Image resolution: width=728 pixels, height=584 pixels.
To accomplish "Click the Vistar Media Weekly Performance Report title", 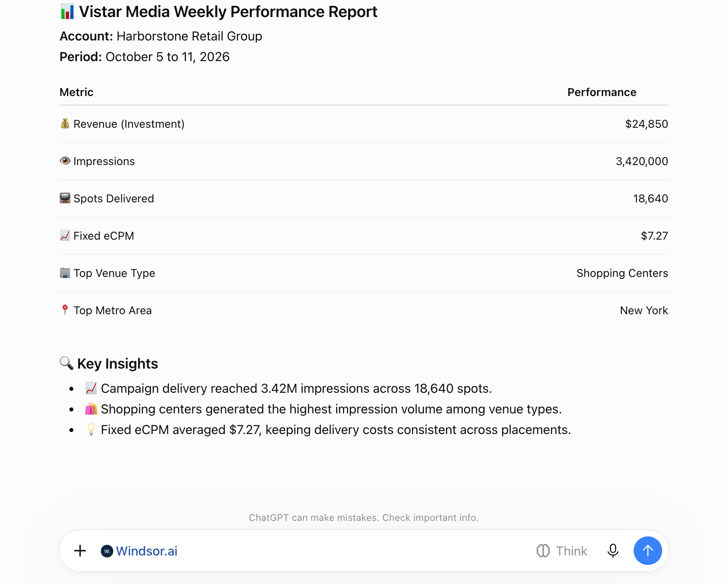I will (x=228, y=12).
